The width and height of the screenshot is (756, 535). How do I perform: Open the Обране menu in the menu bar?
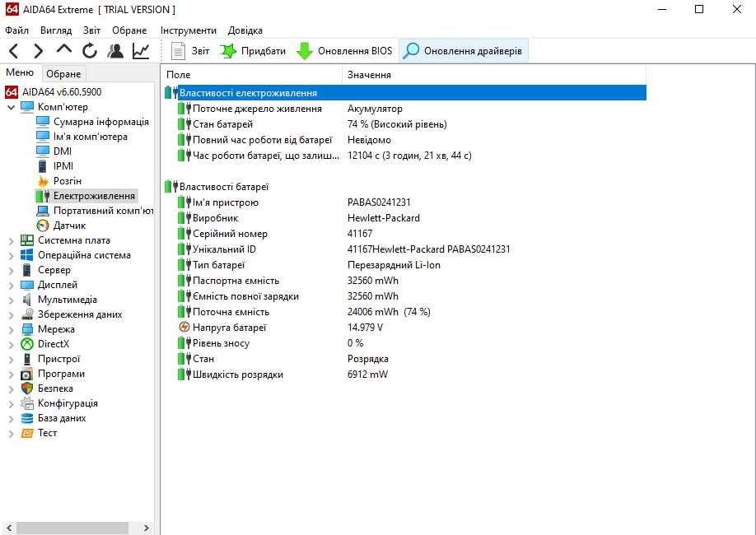pyautogui.click(x=129, y=30)
